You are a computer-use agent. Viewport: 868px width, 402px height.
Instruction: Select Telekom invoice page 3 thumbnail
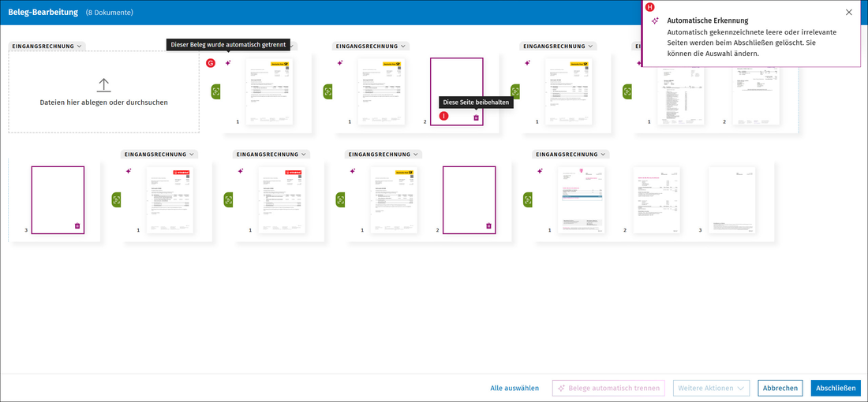(732, 200)
